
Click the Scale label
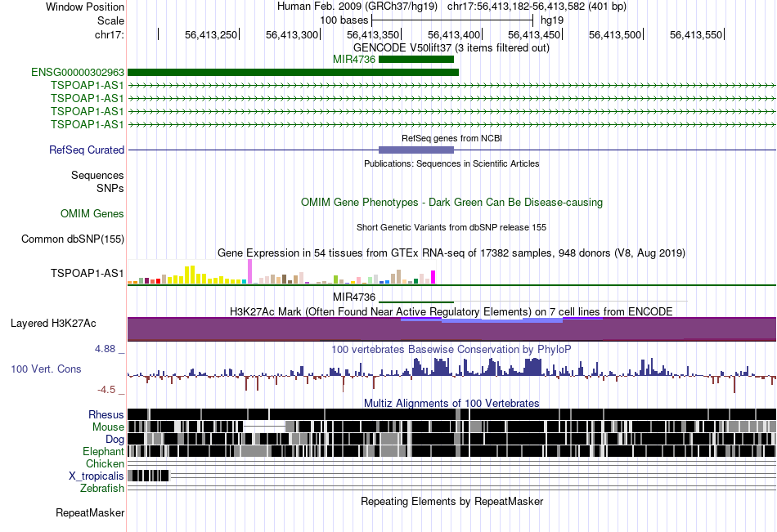coord(110,20)
